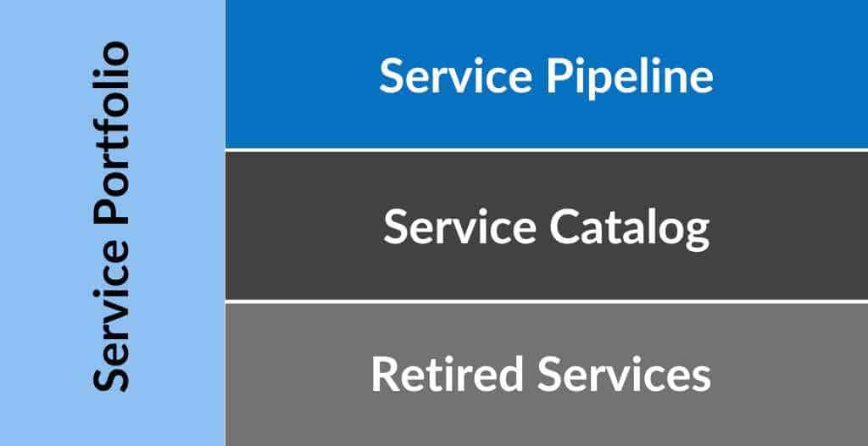Click the vertical Service Portfolio label
This screenshot has height=446, width=868.
click(x=111, y=216)
